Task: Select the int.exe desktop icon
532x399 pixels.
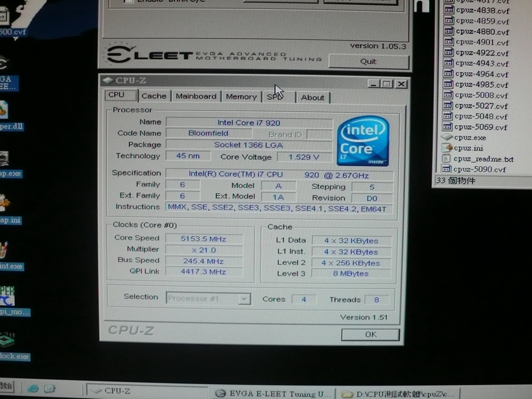Action: pos(4,250)
